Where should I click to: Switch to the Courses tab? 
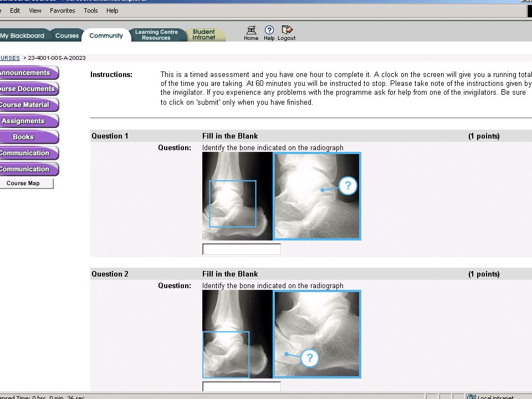[67, 35]
